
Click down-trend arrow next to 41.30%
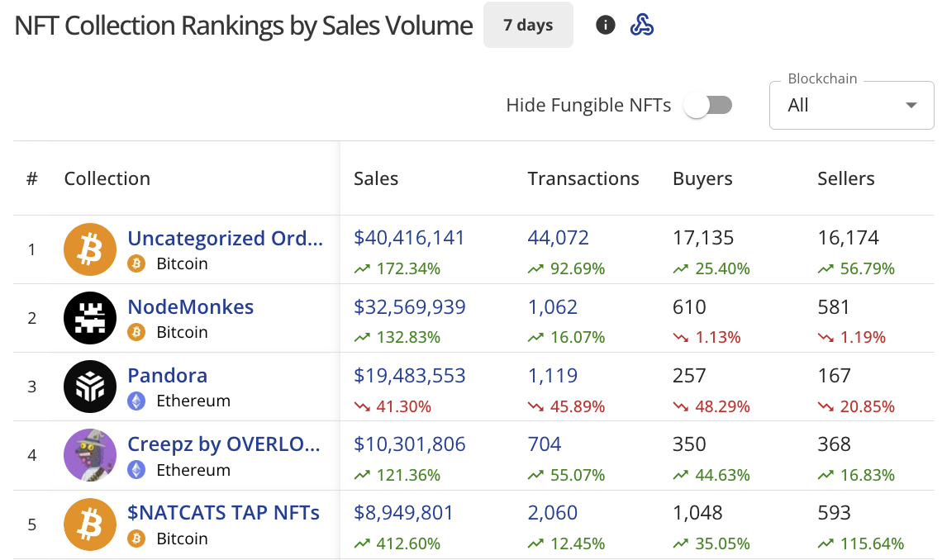362,407
